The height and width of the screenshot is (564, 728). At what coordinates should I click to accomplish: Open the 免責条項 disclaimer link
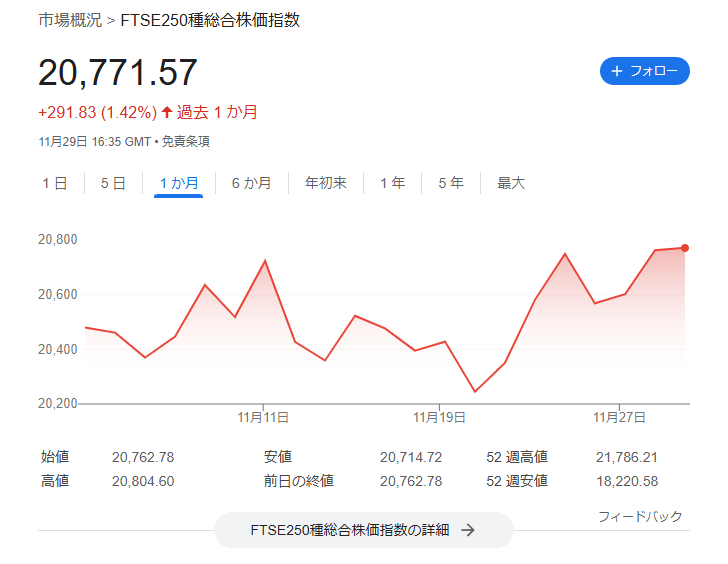[186, 142]
